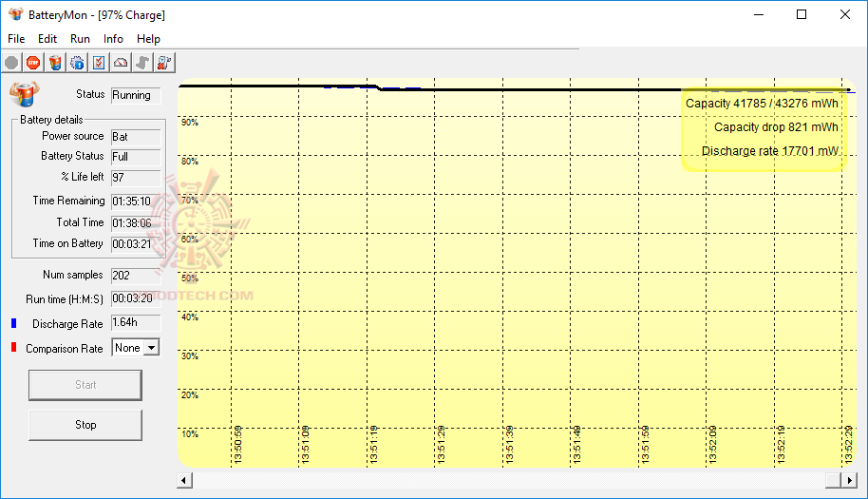Click the Total Time value 01:38:06

click(x=136, y=222)
